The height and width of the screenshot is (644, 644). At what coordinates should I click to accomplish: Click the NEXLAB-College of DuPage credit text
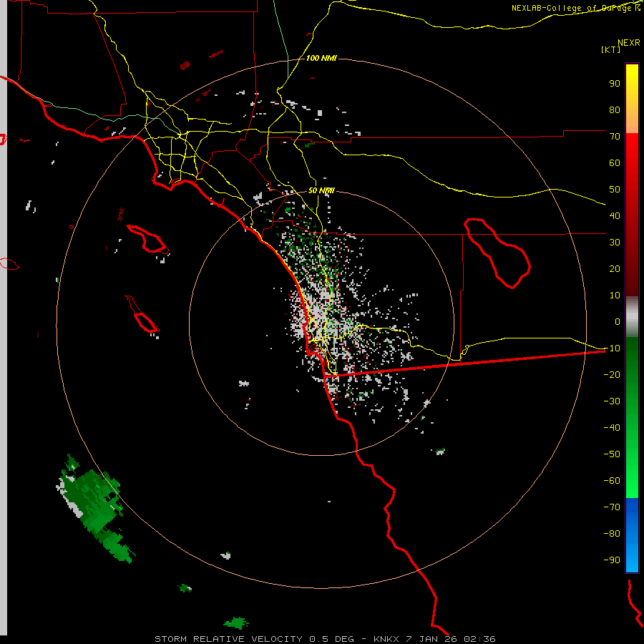[576, 8]
